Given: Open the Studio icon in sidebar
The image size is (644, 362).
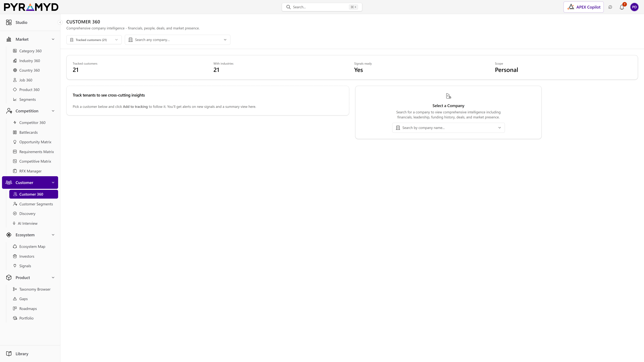Looking at the screenshot, I should [9, 22].
